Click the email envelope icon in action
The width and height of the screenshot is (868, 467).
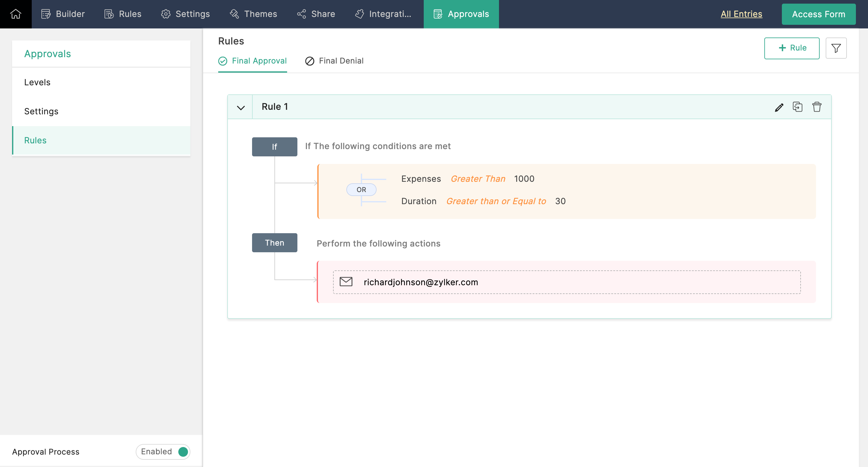coord(346,281)
